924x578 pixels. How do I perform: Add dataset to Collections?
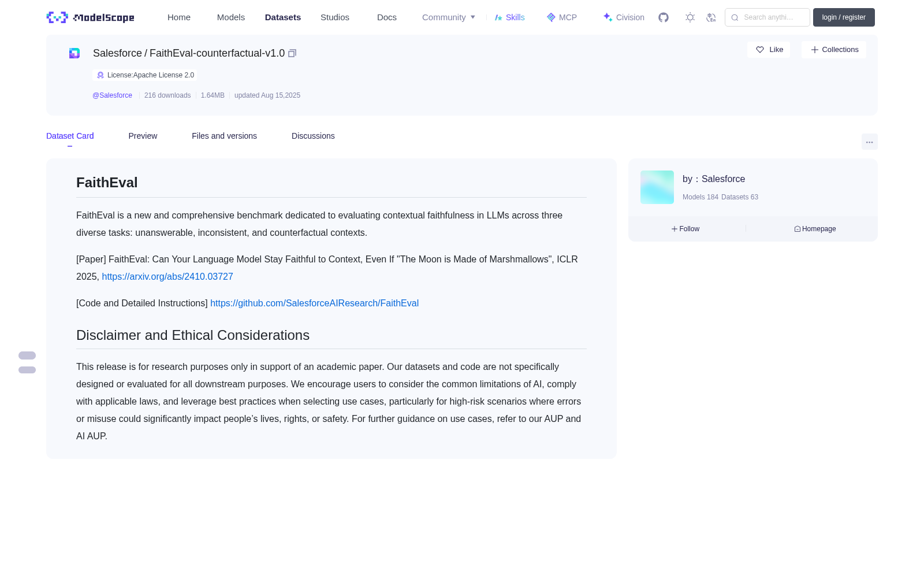pos(834,50)
